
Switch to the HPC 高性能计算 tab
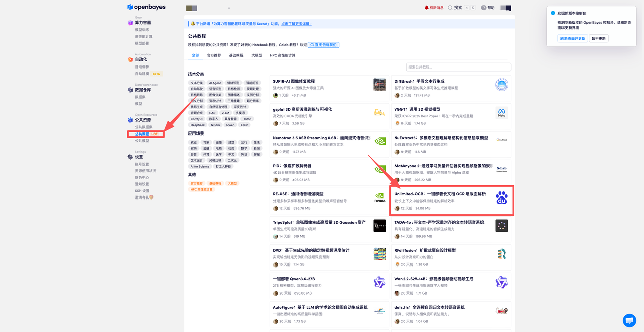pos(283,55)
